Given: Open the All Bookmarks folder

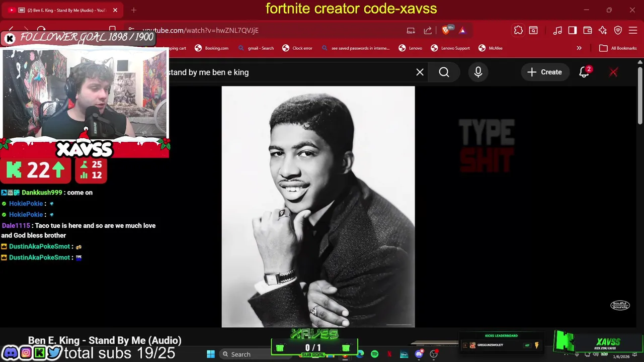Looking at the screenshot, I should tap(618, 48).
